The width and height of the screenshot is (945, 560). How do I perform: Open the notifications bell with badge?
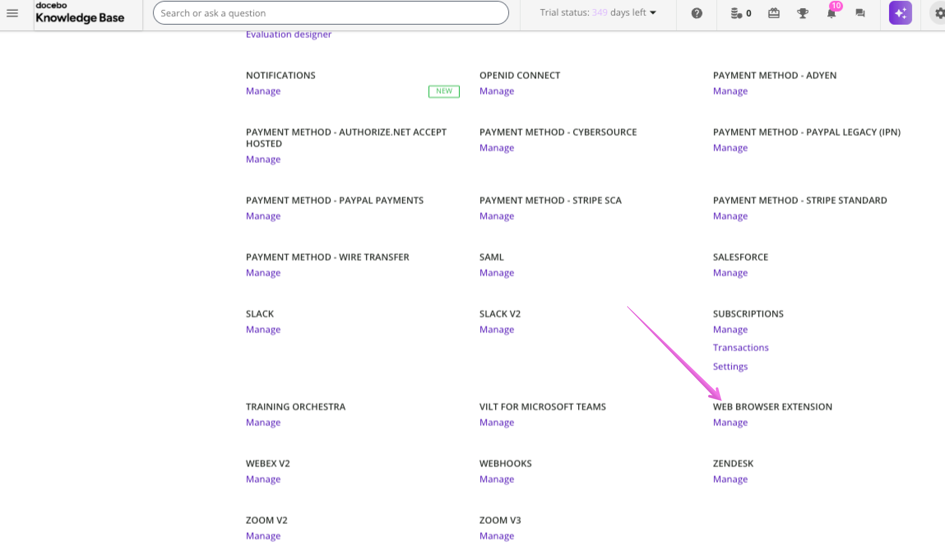831,15
